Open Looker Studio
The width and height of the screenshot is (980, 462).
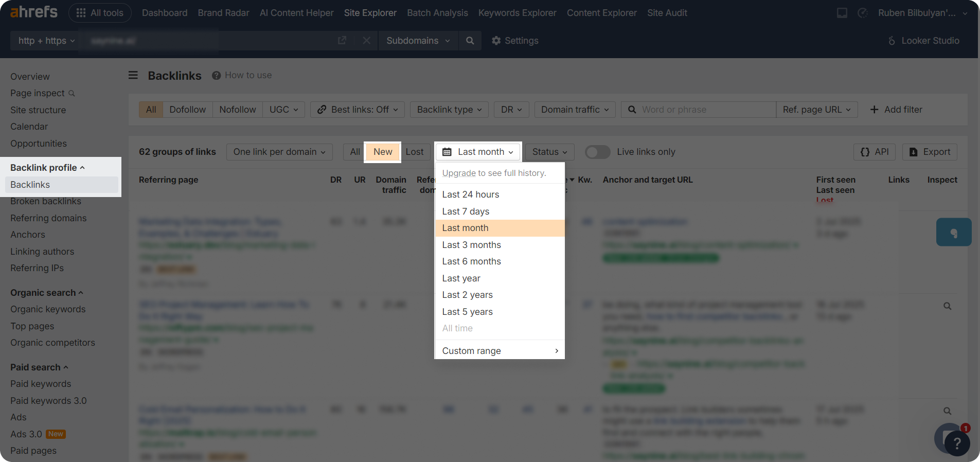click(x=924, y=40)
